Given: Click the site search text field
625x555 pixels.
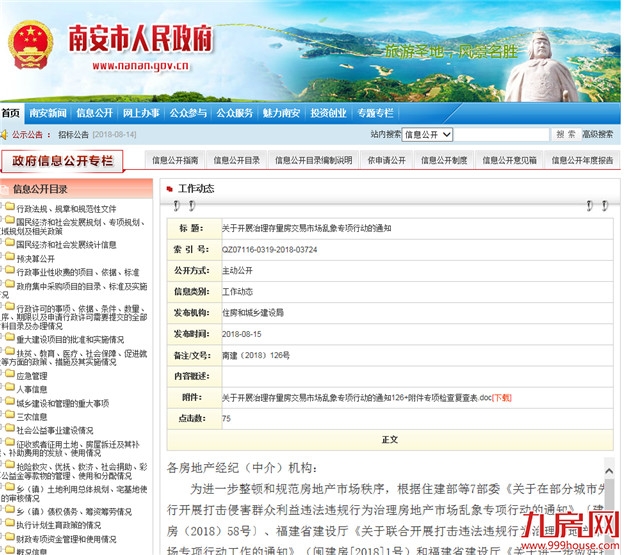Looking at the screenshot, I should (x=501, y=135).
